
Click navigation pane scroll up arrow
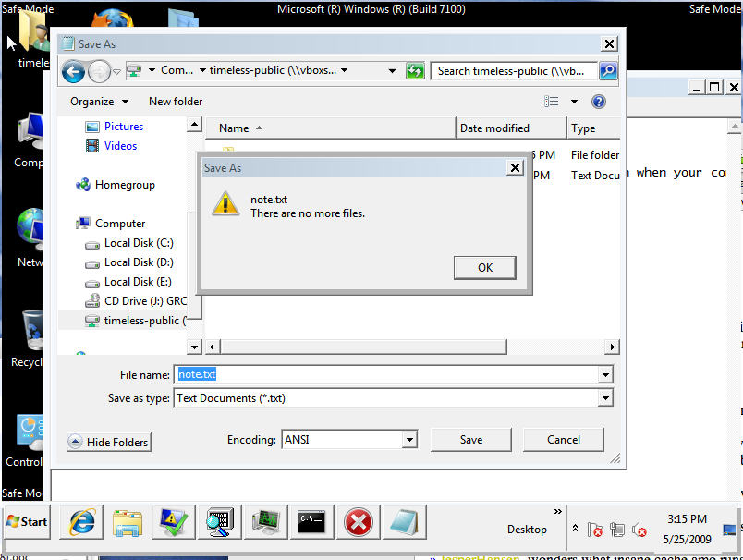(194, 125)
